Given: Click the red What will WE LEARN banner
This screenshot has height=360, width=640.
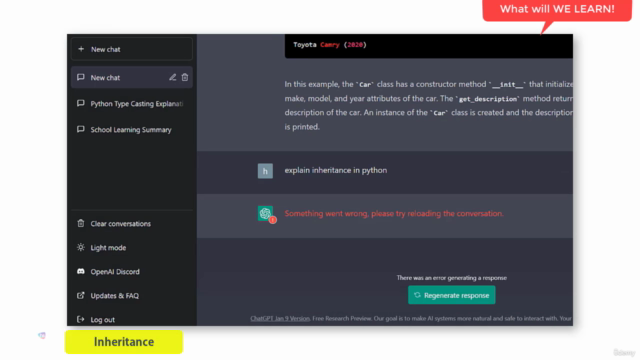Looking at the screenshot, I should click(x=557, y=9).
